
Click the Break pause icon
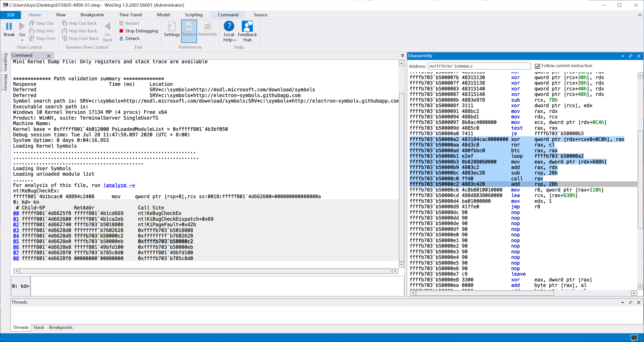[9, 26]
